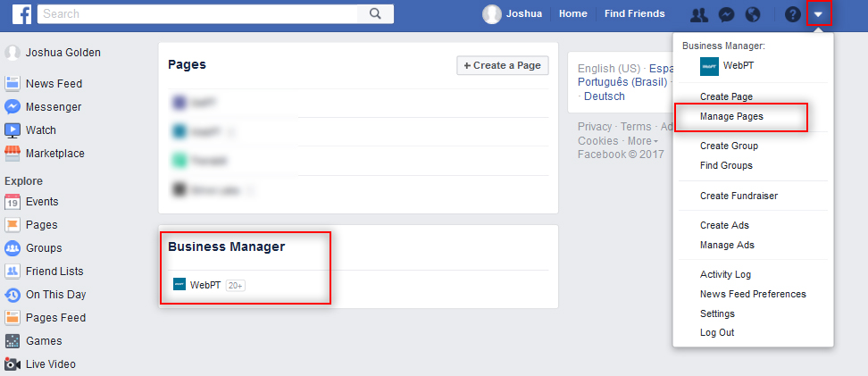Click the News Feed sidebar icon

[x=13, y=84]
